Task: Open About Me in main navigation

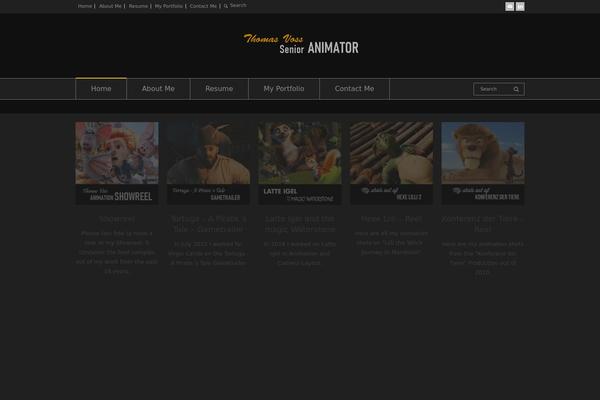Action: (158, 89)
